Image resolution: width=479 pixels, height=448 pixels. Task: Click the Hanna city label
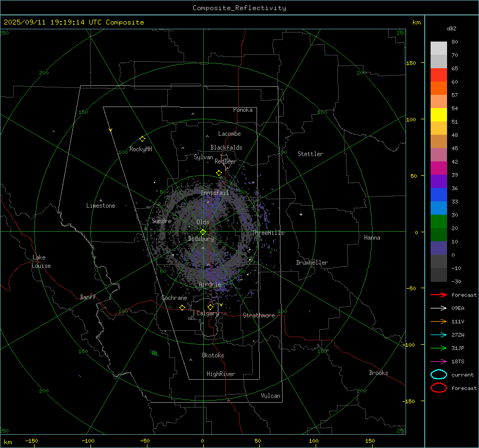click(372, 238)
